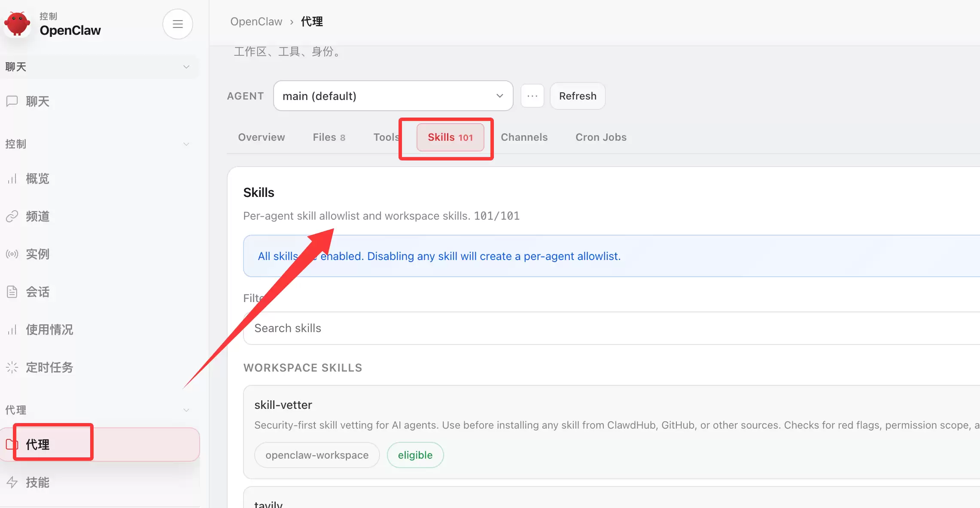This screenshot has height=508, width=980.
Task: Switch to the Channels tab
Action: (x=524, y=137)
